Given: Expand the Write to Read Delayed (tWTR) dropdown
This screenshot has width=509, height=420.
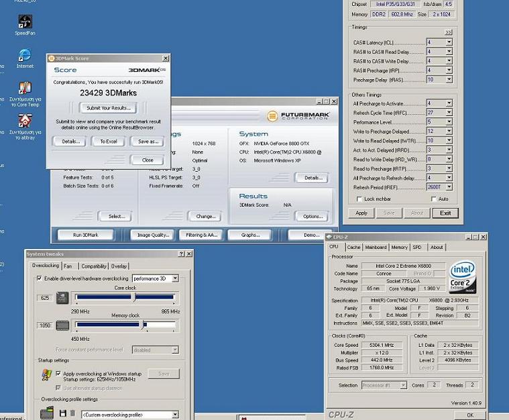Looking at the screenshot, I should (x=449, y=140).
